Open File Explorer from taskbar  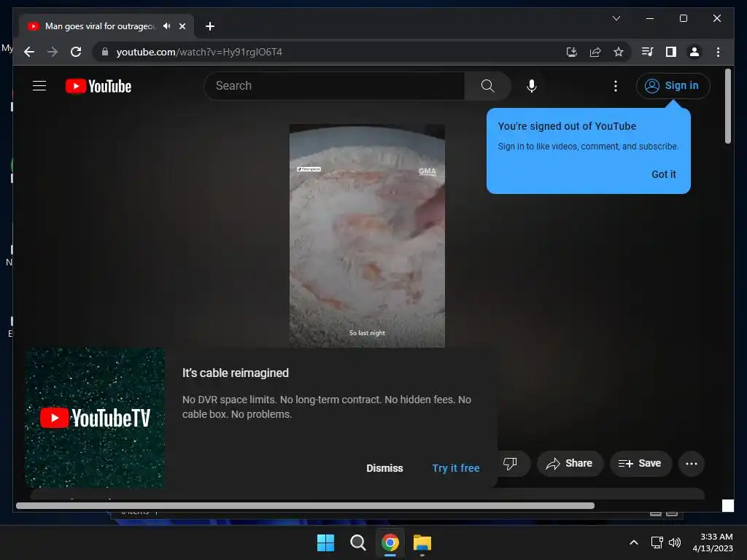tap(422, 542)
